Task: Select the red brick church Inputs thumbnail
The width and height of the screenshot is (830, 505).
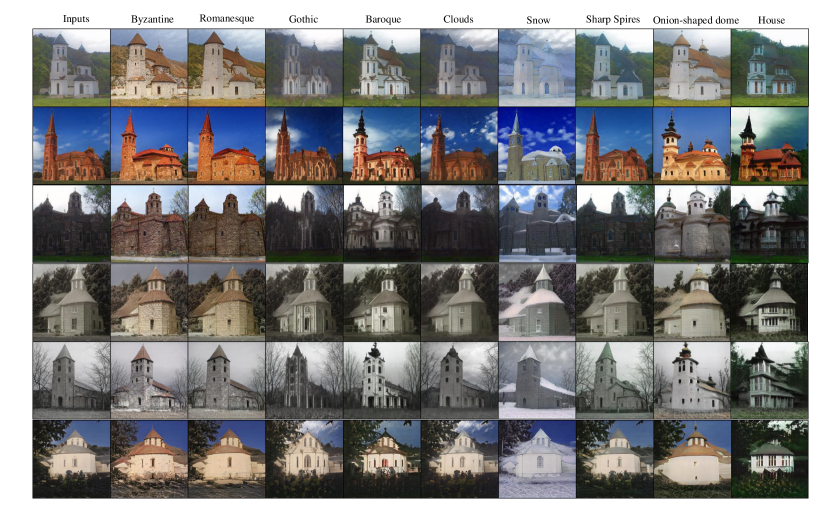Action: click(x=70, y=145)
